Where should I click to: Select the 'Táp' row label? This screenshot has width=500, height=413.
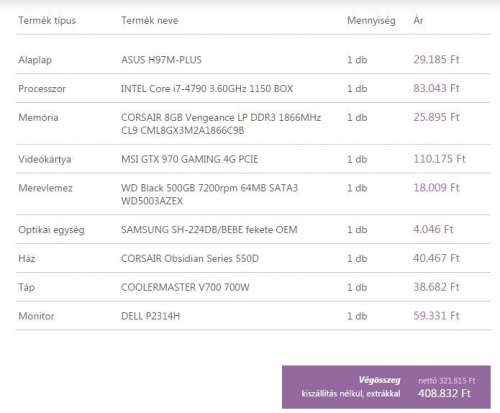26,287
